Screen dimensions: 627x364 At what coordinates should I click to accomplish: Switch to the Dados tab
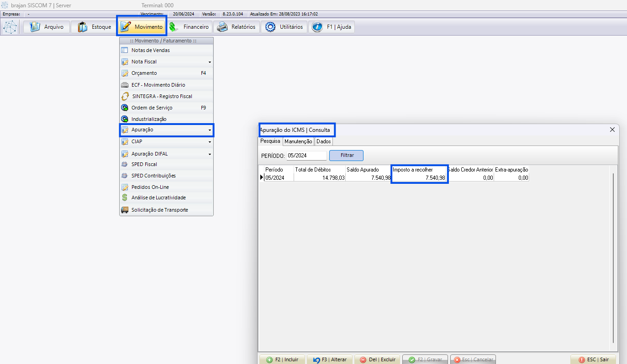323,141
